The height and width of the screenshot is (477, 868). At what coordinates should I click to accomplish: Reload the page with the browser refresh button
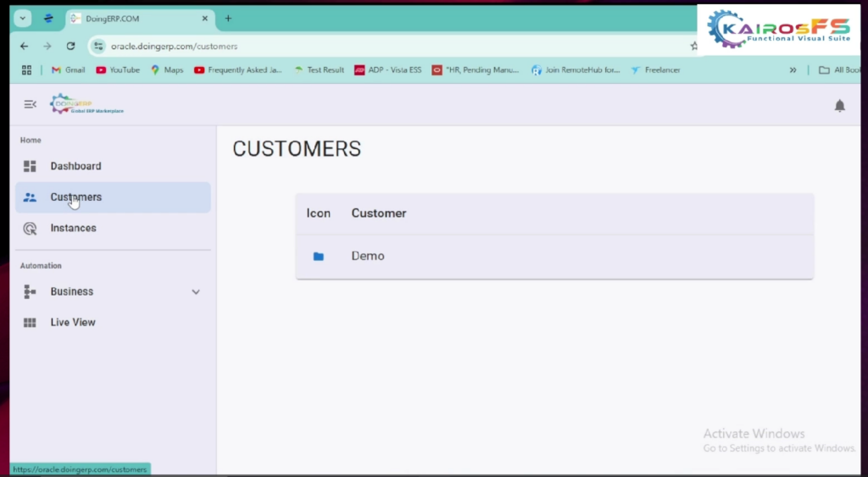(x=70, y=46)
